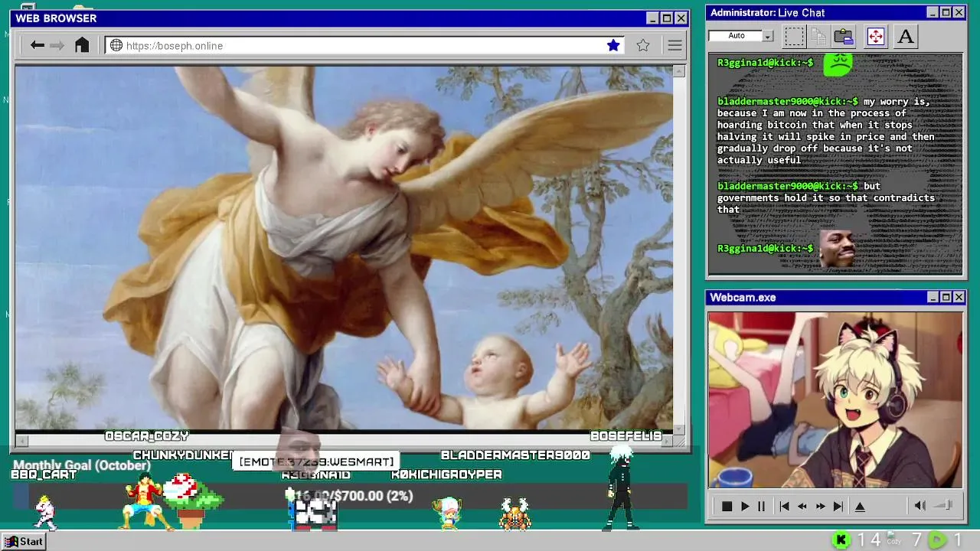Click the letter A font icon

pos(906,36)
